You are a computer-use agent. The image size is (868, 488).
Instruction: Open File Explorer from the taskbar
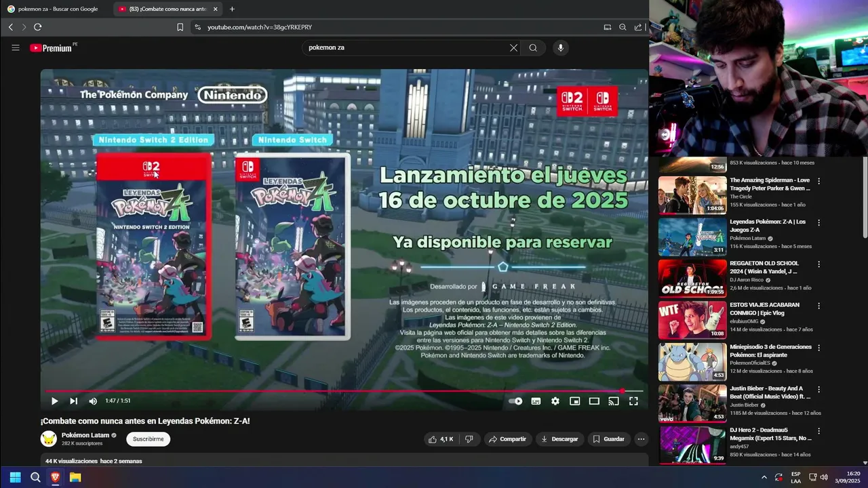pyautogui.click(x=75, y=477)
